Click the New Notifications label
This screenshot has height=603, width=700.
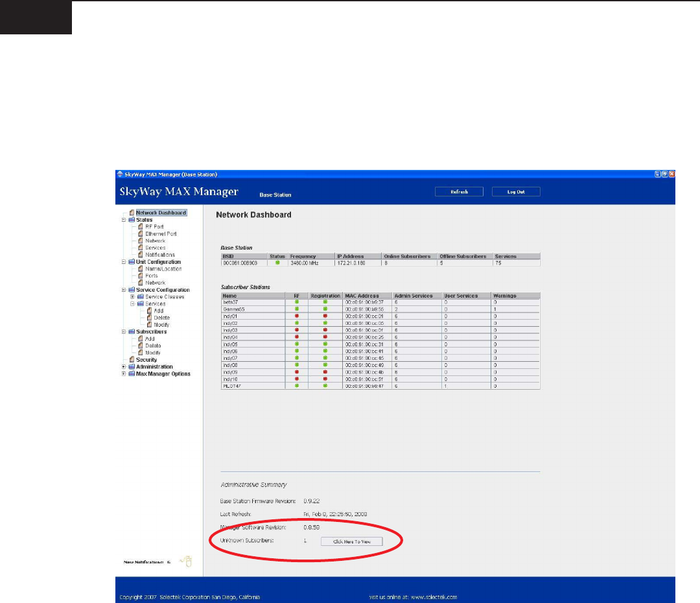[143, 562]
